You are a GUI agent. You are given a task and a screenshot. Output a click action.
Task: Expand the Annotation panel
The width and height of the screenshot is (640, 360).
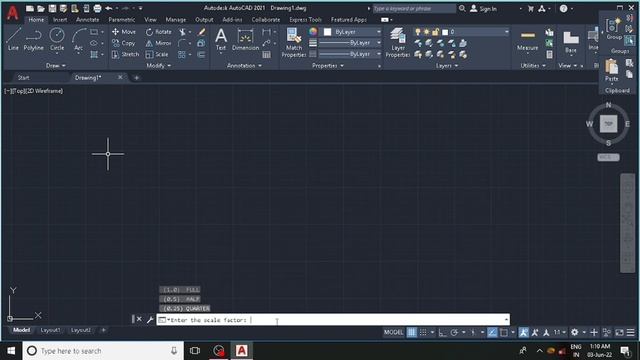click(244, 65)
